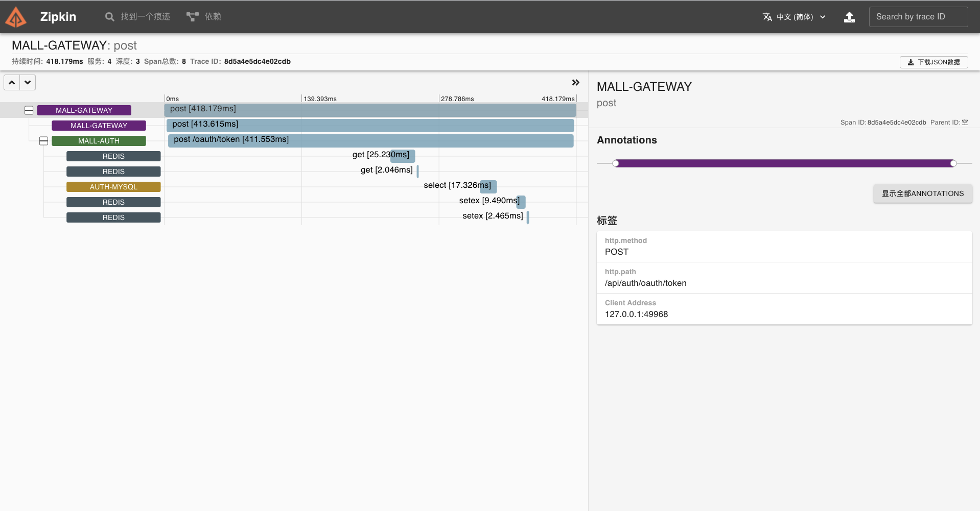The width and height of the screenshot is (980, 511).
Task: Click the select 17.326ms span bar
Action: 488,186
